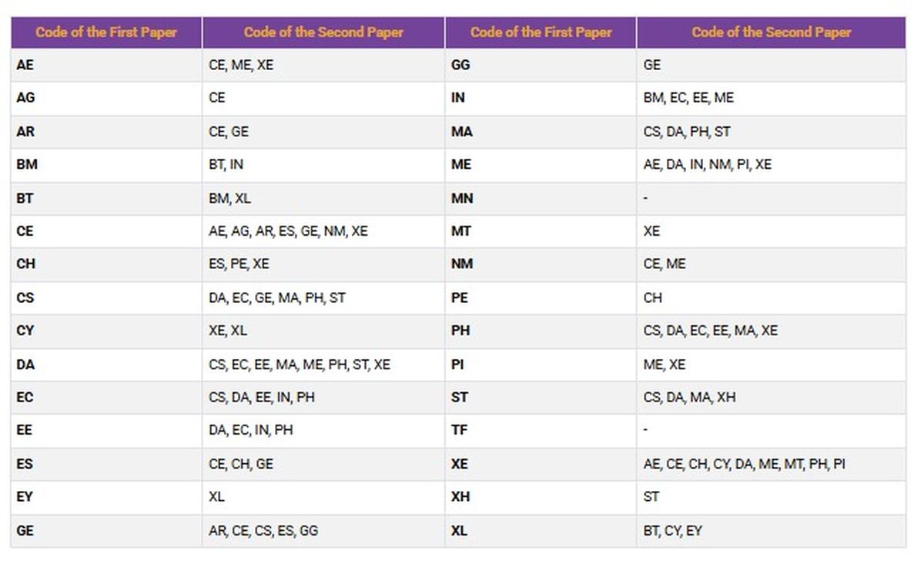Click the "BT, IN" second paper cell
The height and width of the screenshot is (561, 924).
pyautogui.click(x=226, y=165)
